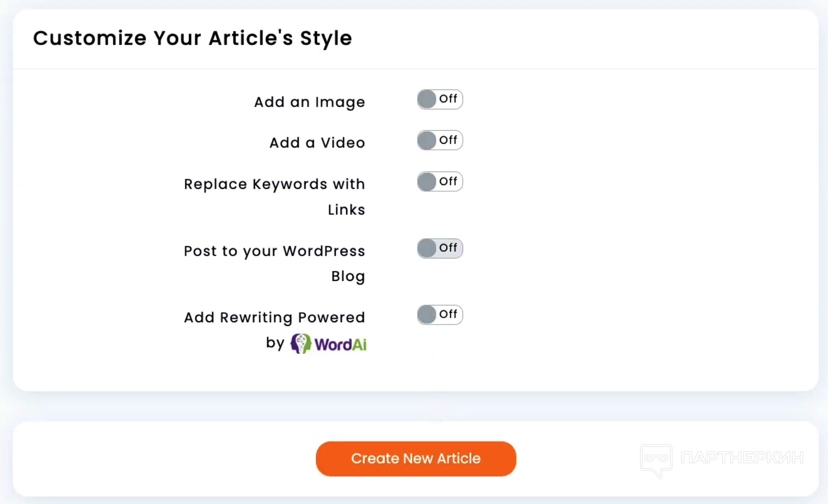
Task: Toggle the Add an Image switch
Action: 440,100
